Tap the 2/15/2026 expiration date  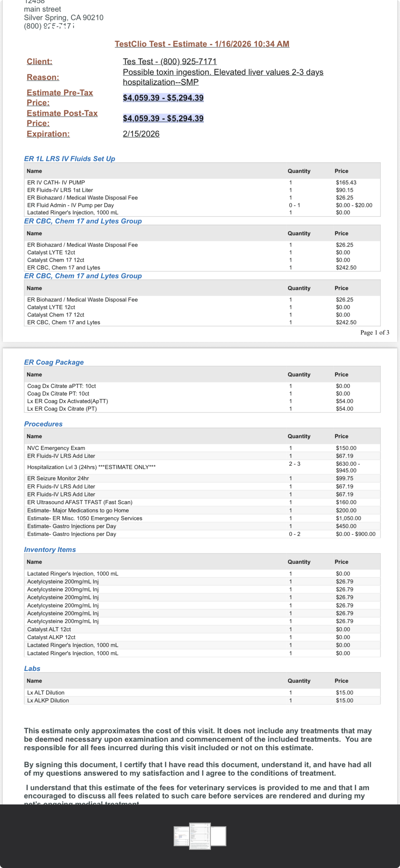tap(141, 134)
